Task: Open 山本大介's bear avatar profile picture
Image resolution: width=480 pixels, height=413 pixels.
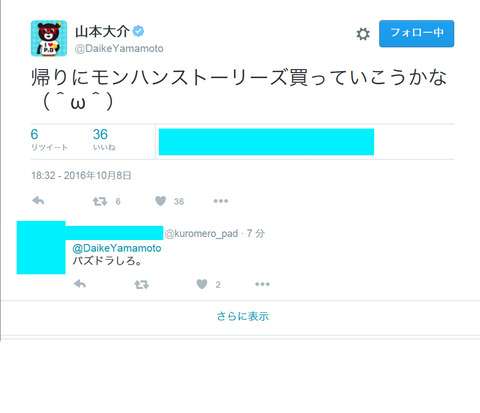Action: pos(49,38)
